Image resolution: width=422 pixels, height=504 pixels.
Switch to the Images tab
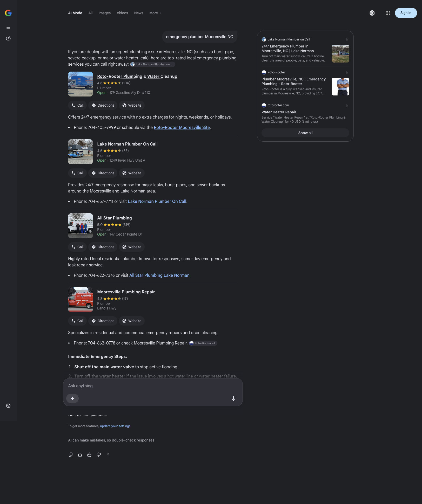coord(105,13)
